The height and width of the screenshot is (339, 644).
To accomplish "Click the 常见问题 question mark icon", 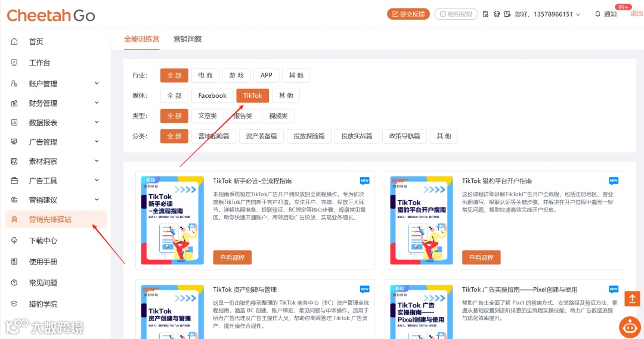I will click(14, 283).
